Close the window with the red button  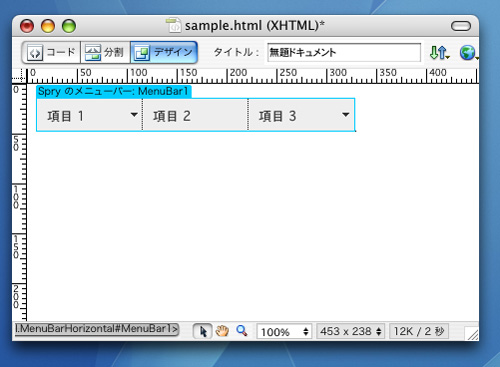click(x=27, y=26)
